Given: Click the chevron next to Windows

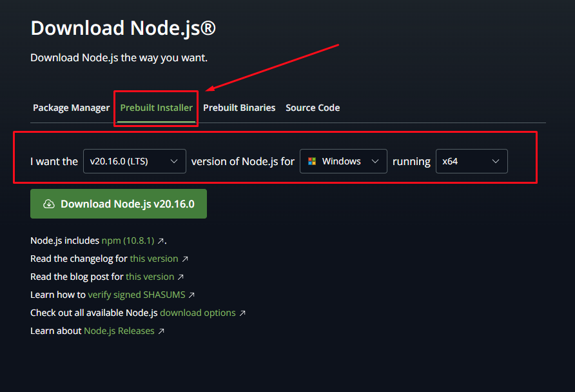Looking at the screenshot, I should [x=375, y=161].
